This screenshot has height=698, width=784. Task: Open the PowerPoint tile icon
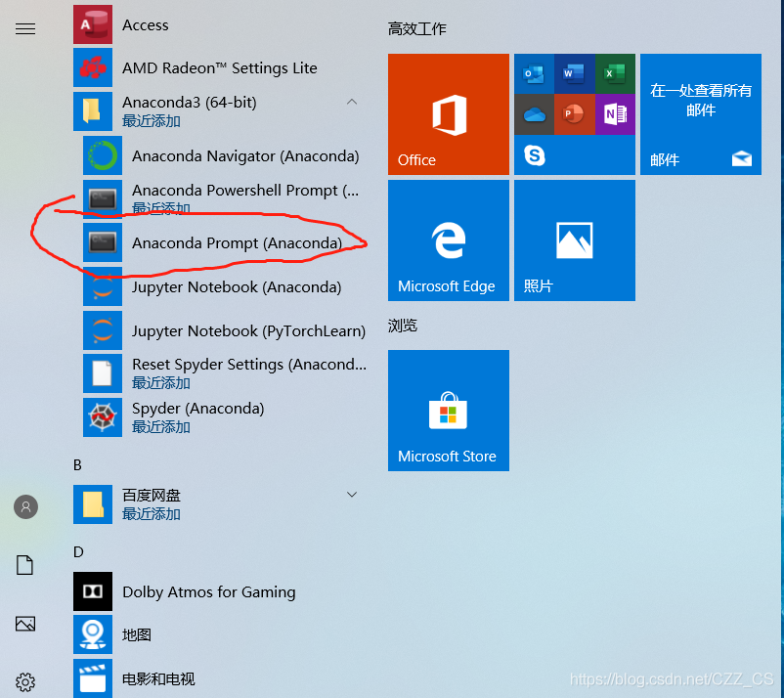pos(575,114)
